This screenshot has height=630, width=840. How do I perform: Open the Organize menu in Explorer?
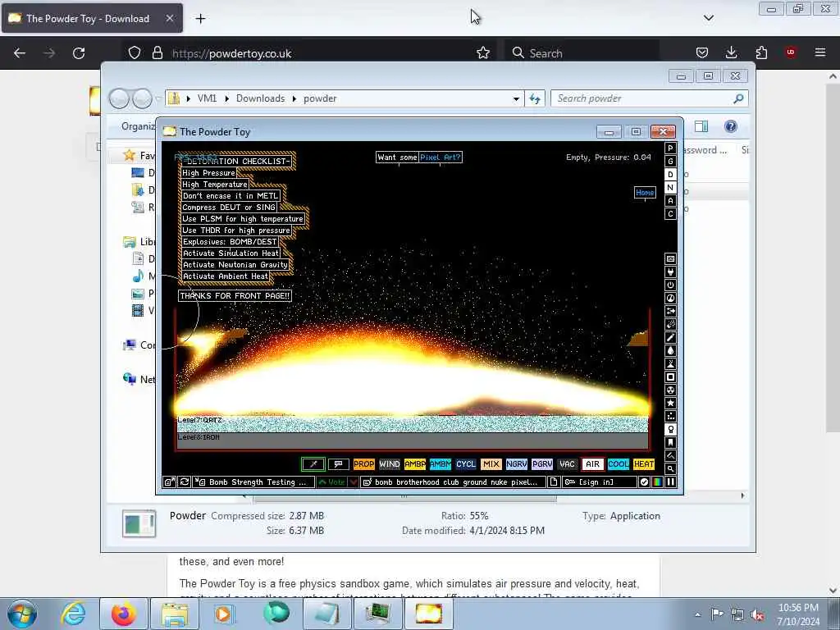click(x=138, y=126)
